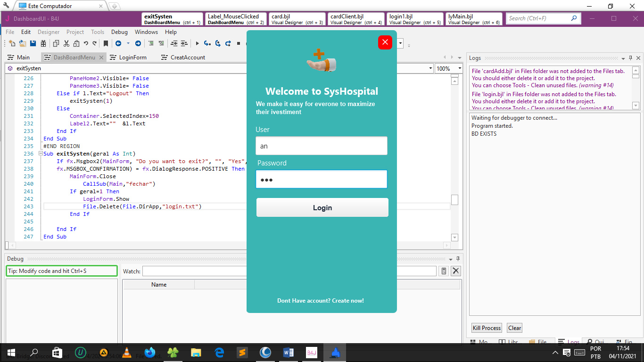Navigate backward with the blue arrow
Screen dimensions: 644x362
tap(118, 43)
